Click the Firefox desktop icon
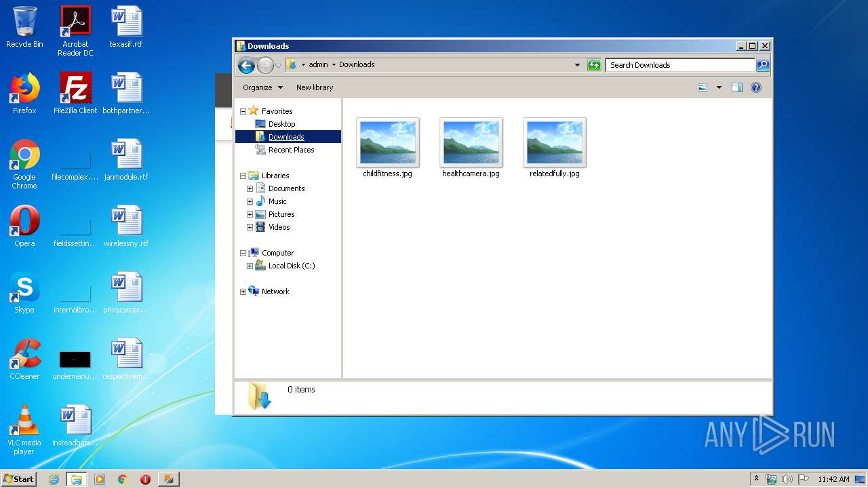The image size is (868, 488). click(x=24, y=94)
